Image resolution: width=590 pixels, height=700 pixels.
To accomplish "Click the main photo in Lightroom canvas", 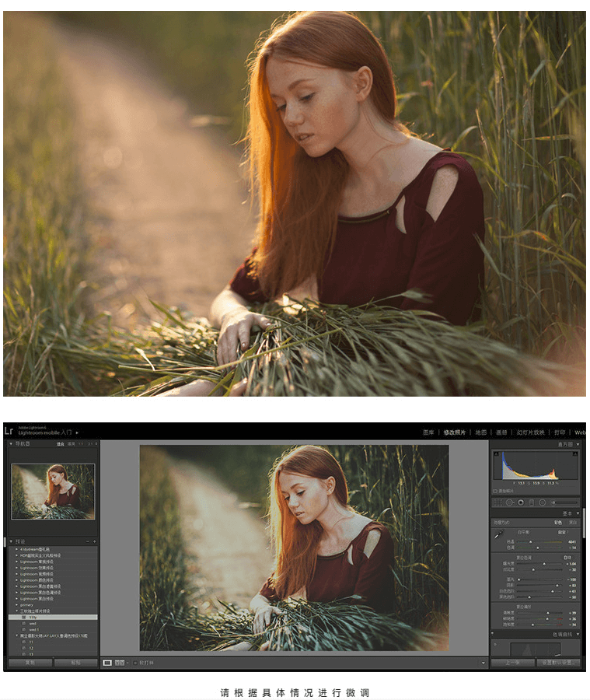I will pos(294,548).
